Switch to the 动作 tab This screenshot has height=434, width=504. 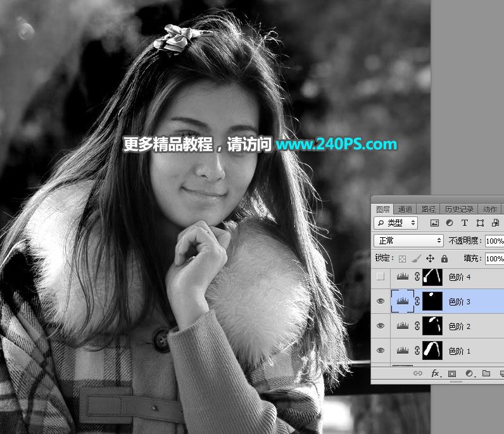click(x=489, y=209)
